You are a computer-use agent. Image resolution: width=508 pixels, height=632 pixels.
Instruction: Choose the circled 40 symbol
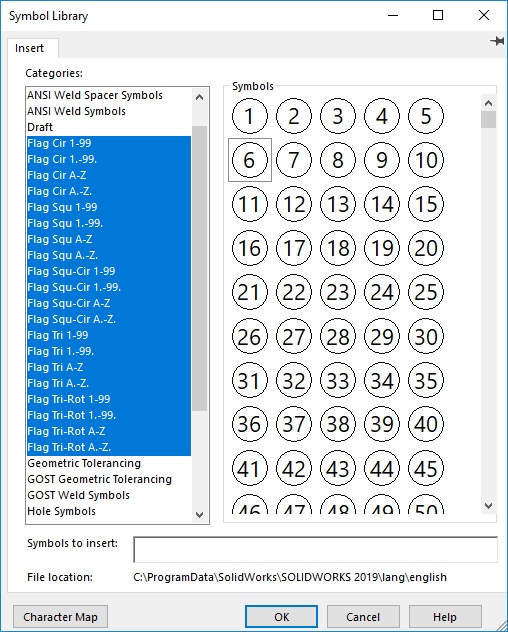coord(426,424)
